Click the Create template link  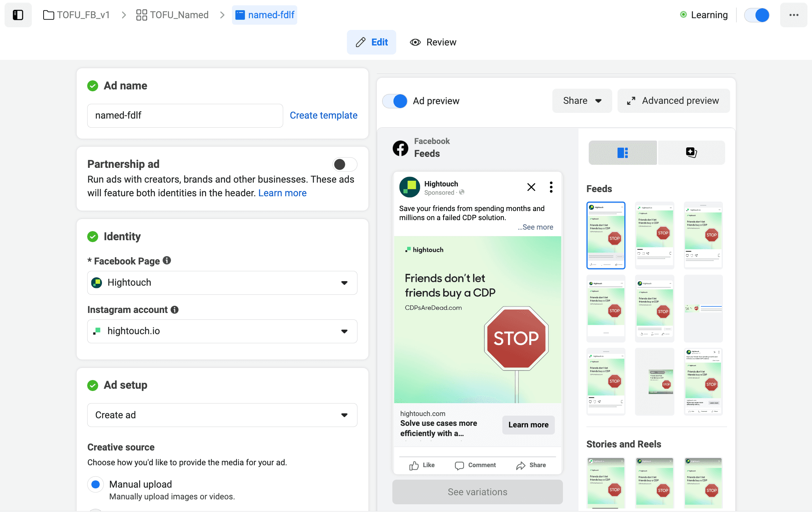point(323,115)
